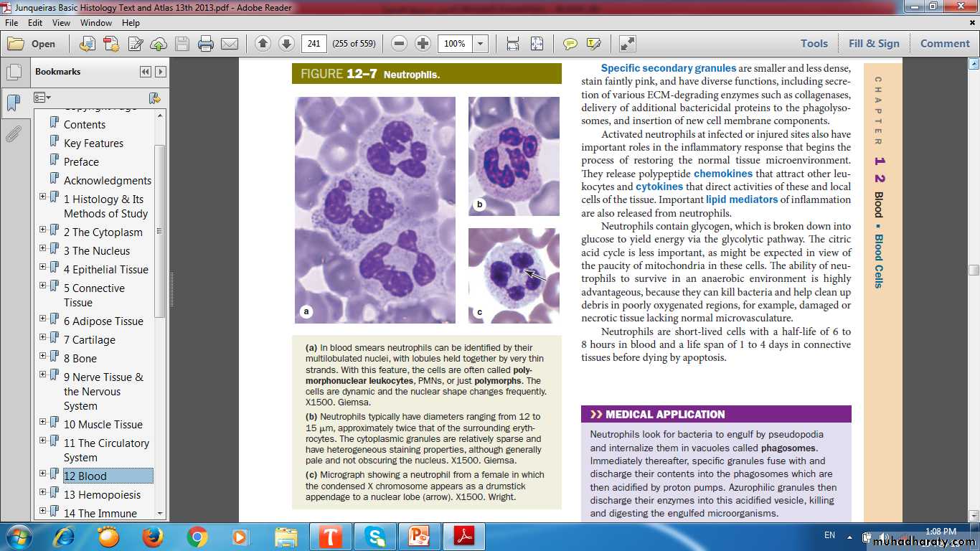
Task: Open the Window menu
Action: click(95, 23)
